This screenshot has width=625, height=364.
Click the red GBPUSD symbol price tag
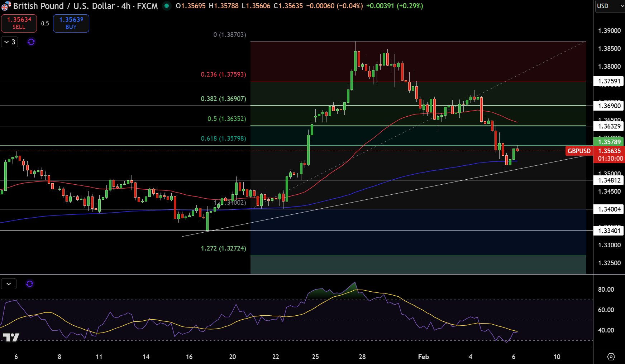click(579, 151)
